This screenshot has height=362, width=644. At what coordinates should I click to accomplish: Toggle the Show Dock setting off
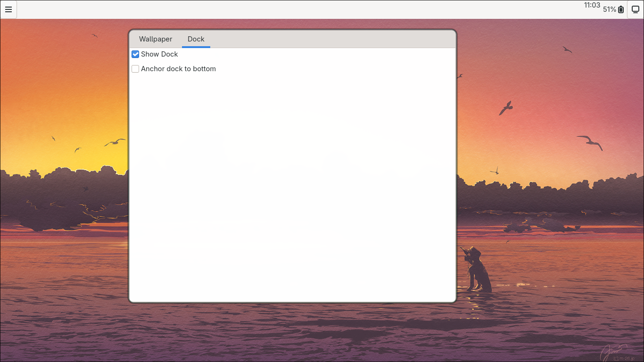[x=135, y=54]
